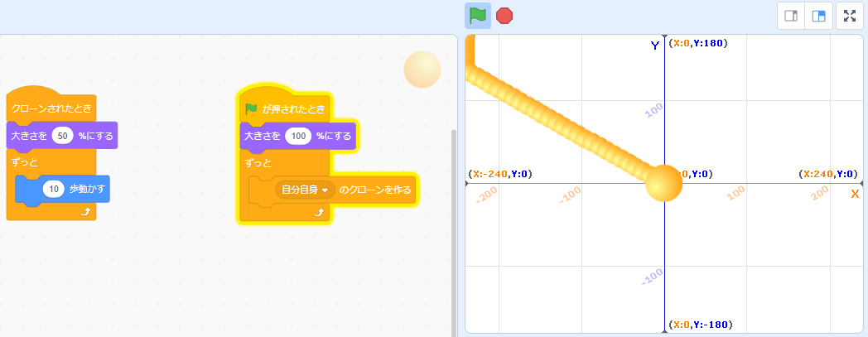Switch to small stage layout

coord(791,16)
